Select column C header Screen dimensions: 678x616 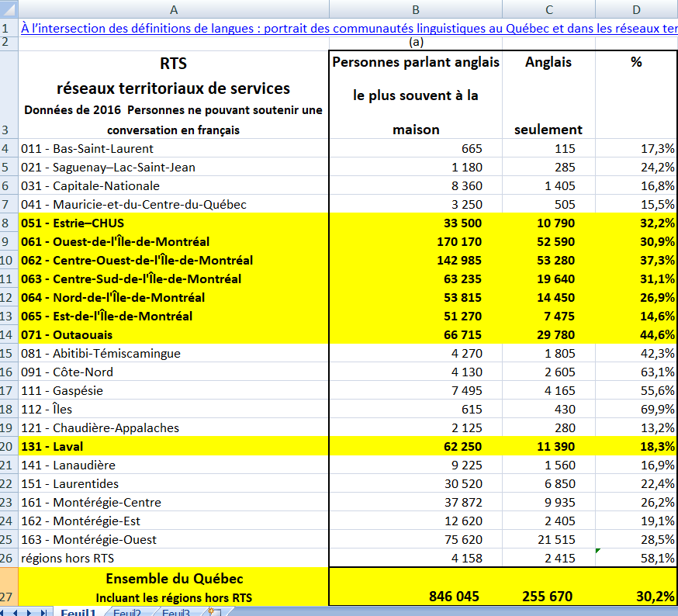[548, 9]
